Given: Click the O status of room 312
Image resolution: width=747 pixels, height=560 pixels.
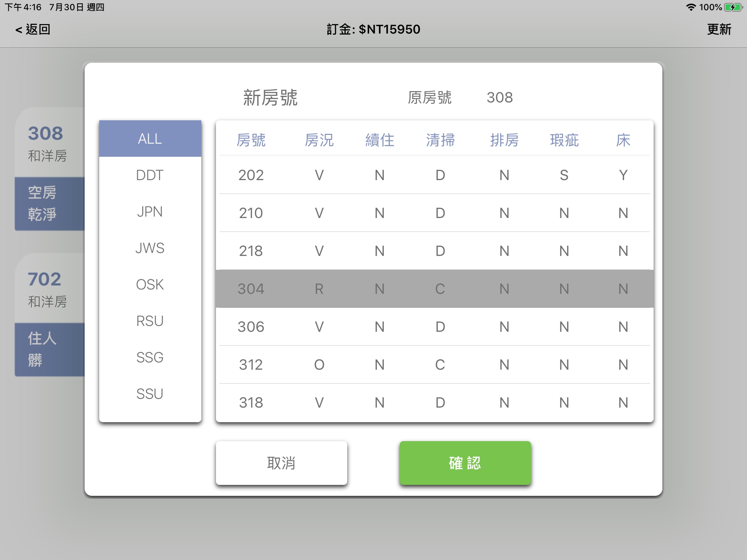Looking at the screenshot, I should 319,365.
